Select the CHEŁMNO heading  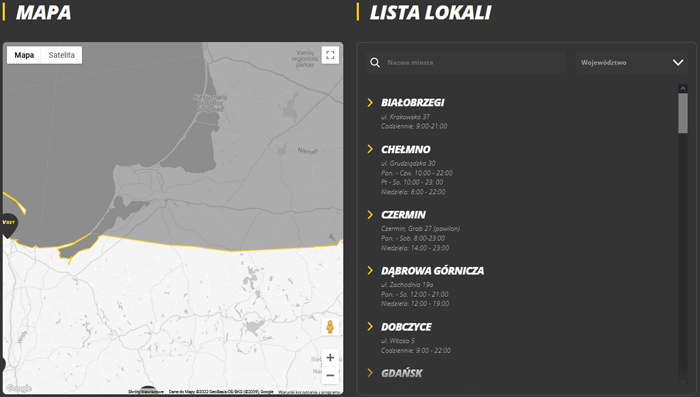[405, 149]
